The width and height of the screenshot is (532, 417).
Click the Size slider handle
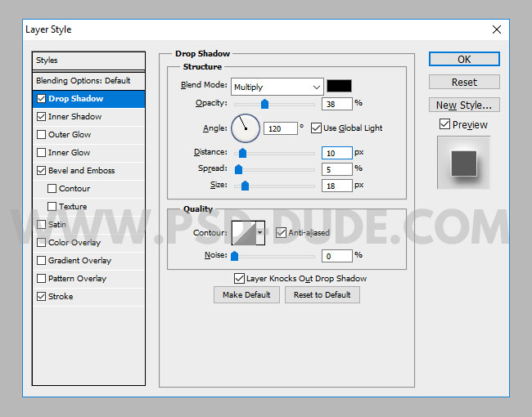pyautogui.click(x=245, y=186)
